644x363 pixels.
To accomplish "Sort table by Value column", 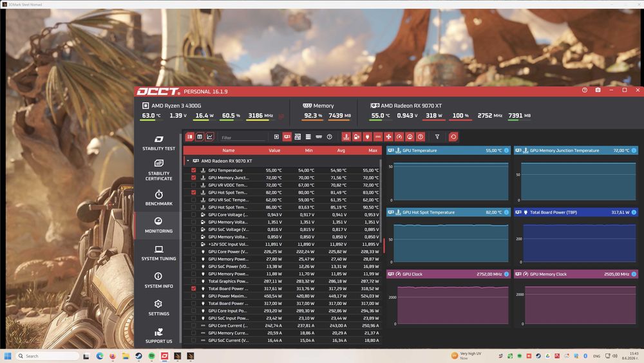I will point(274,151).
